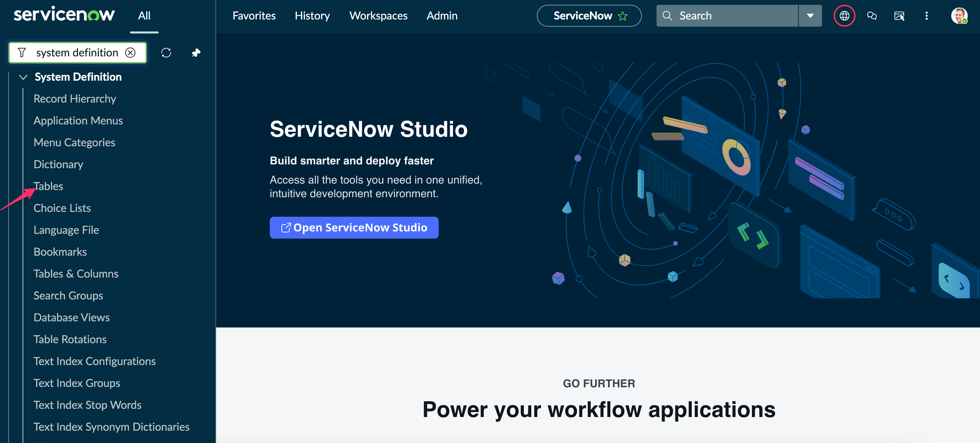Clear the system definition filter text
Screen dimensions: 980x443
point(131,53)
